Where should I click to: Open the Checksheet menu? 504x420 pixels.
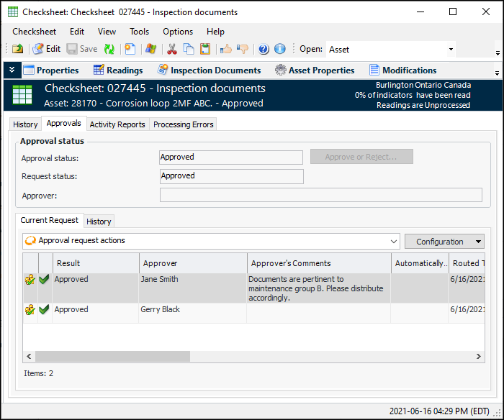(x=34, y=32)
